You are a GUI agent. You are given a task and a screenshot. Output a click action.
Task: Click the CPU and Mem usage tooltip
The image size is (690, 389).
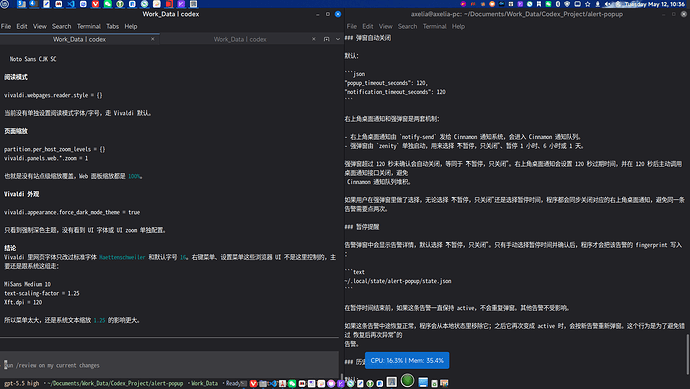[x=407, y=360]
